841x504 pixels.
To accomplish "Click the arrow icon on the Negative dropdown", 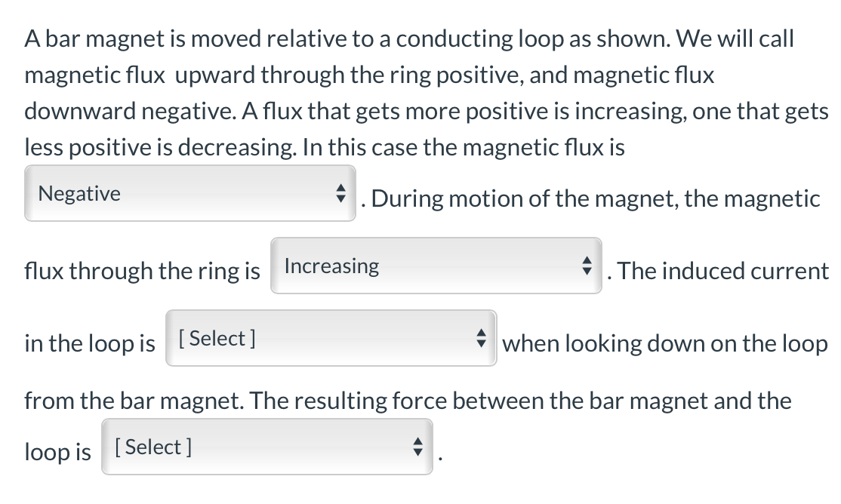I will [342, 193].
